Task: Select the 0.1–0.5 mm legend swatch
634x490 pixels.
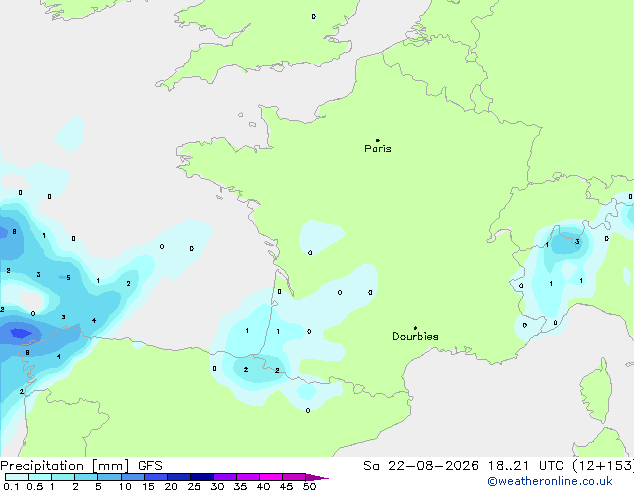Action: 17,477
